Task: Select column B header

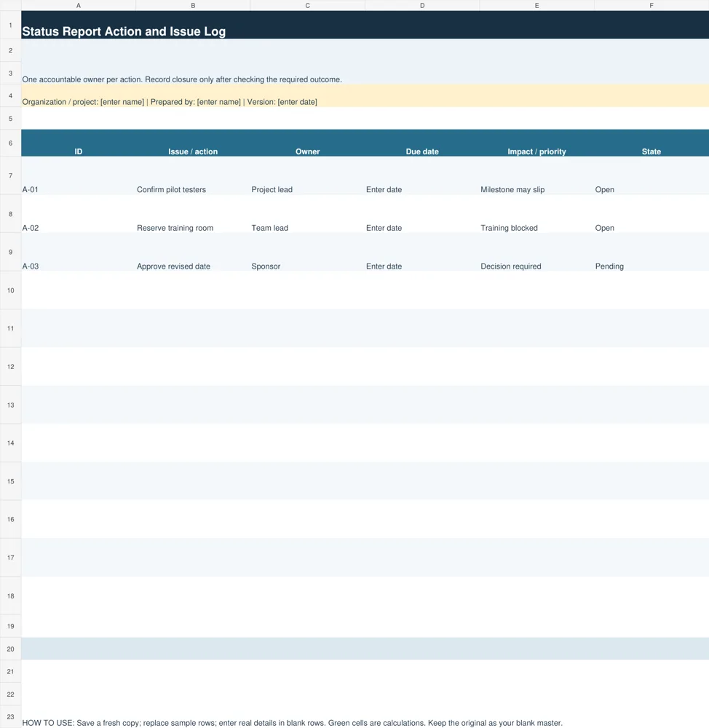Action: (193, 6)
